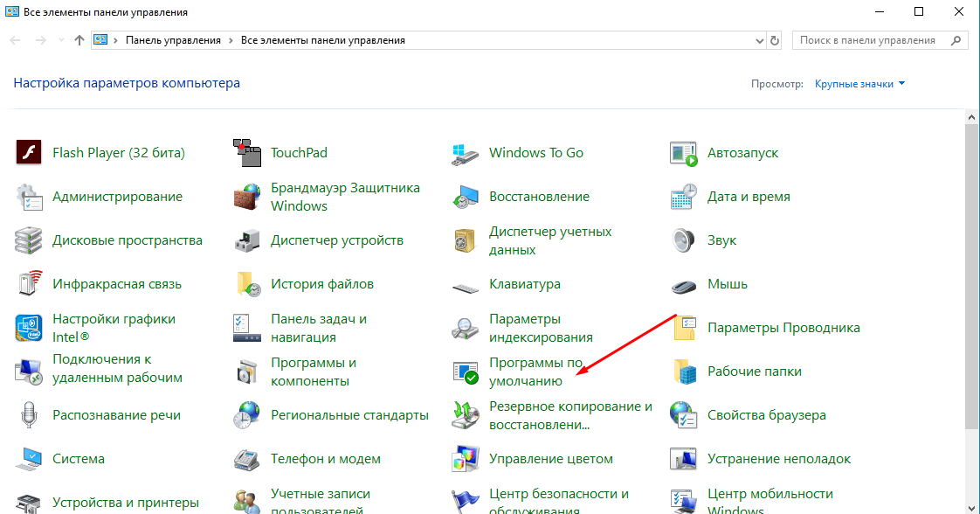Go back with the Back arrow
The width and height of the screenshot is (980, 514).
click(15, 40)
